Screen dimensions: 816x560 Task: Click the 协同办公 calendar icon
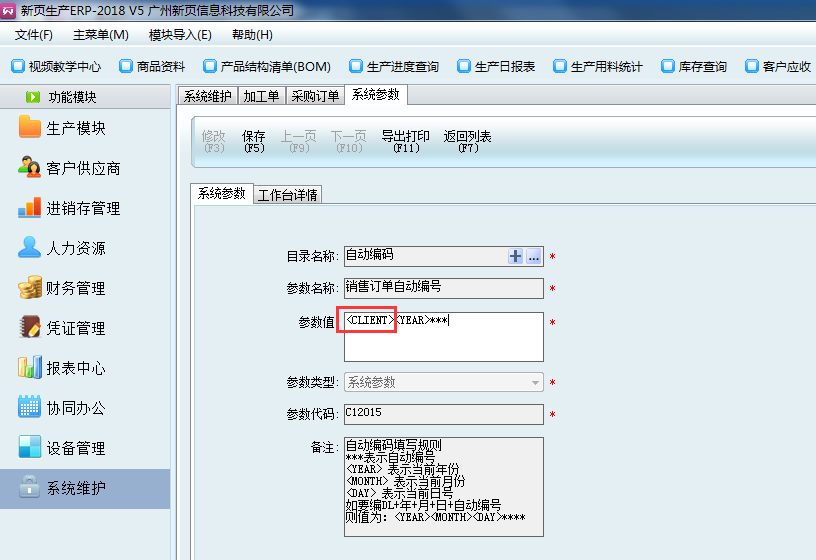30,408
